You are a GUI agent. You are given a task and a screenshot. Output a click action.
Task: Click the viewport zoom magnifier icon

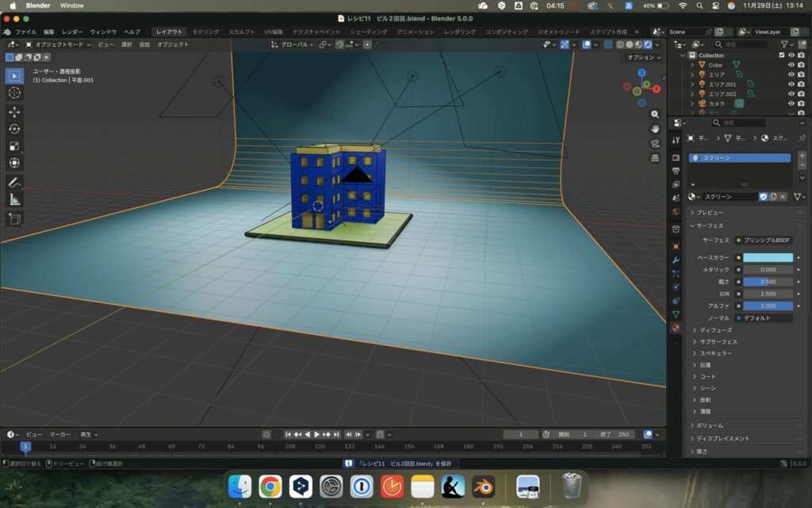655,114
